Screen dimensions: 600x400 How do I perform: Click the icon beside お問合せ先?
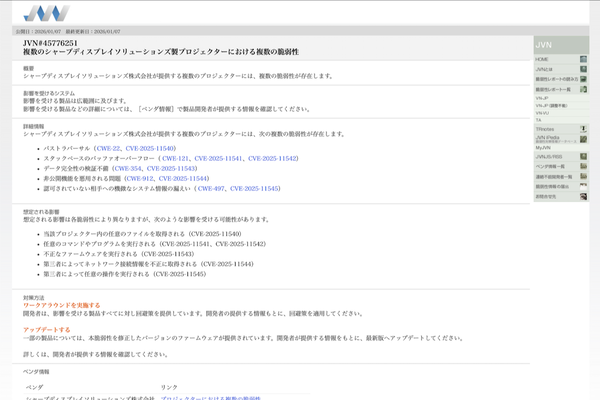coord(583,196)
